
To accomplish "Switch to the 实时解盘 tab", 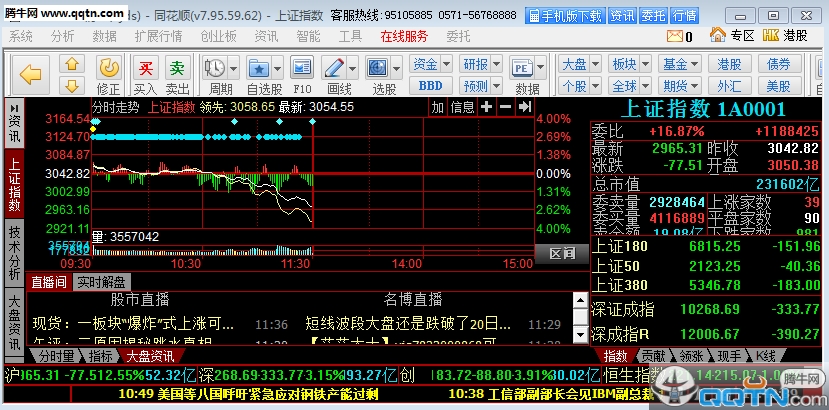I will pyautogui.click(x=102, y=282).
